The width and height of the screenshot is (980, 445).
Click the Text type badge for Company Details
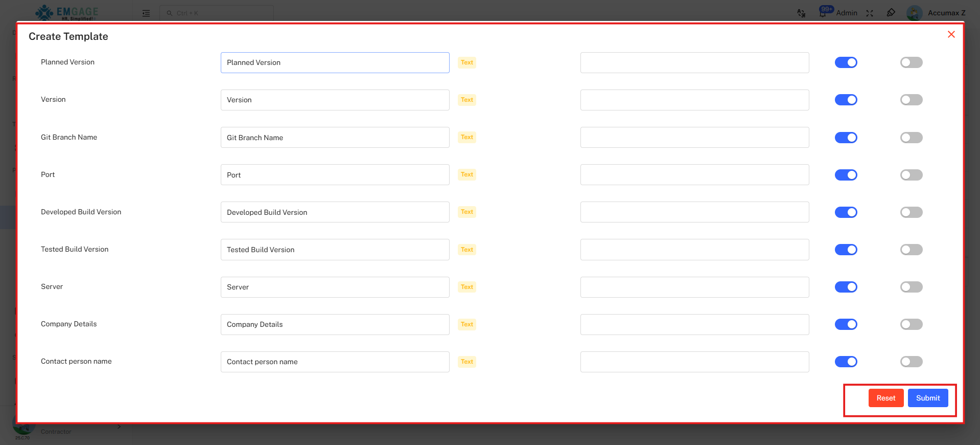pos(466,324)
